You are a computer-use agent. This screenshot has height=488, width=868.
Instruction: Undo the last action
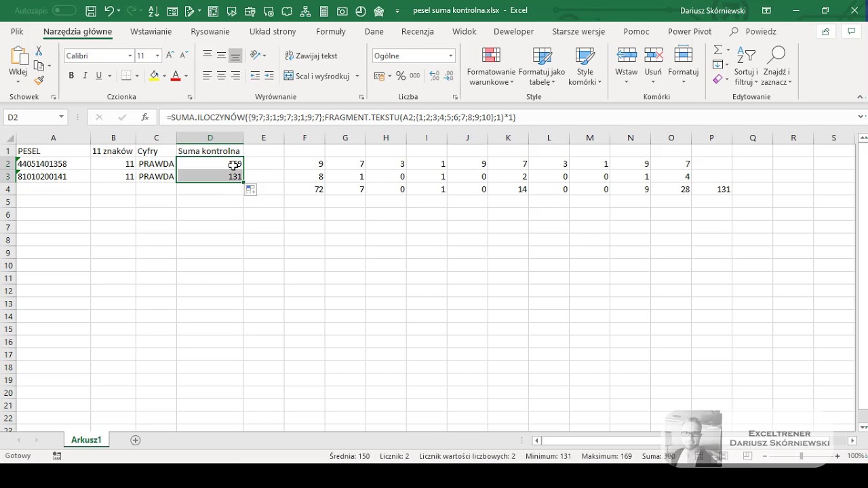[x=108, y=11]
